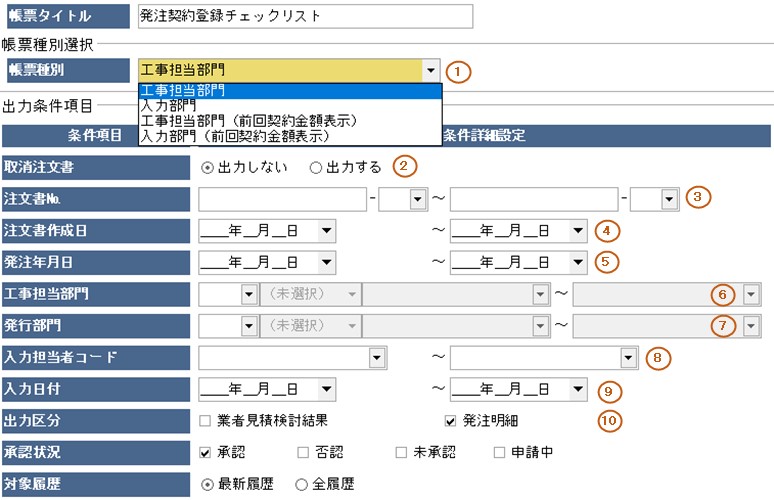Collapse the 帳票種別 dropdown arrow

coord(430,71)
